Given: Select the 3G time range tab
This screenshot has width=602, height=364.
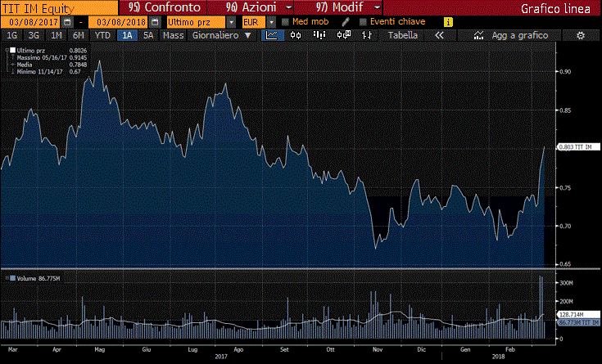Looking at the screenshot, I should pos(34,35).
